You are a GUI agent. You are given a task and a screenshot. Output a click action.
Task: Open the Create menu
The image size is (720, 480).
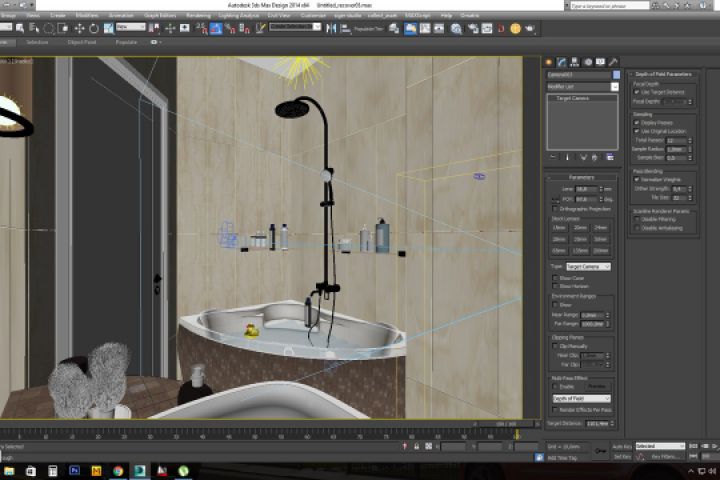[x=58, y=16]
